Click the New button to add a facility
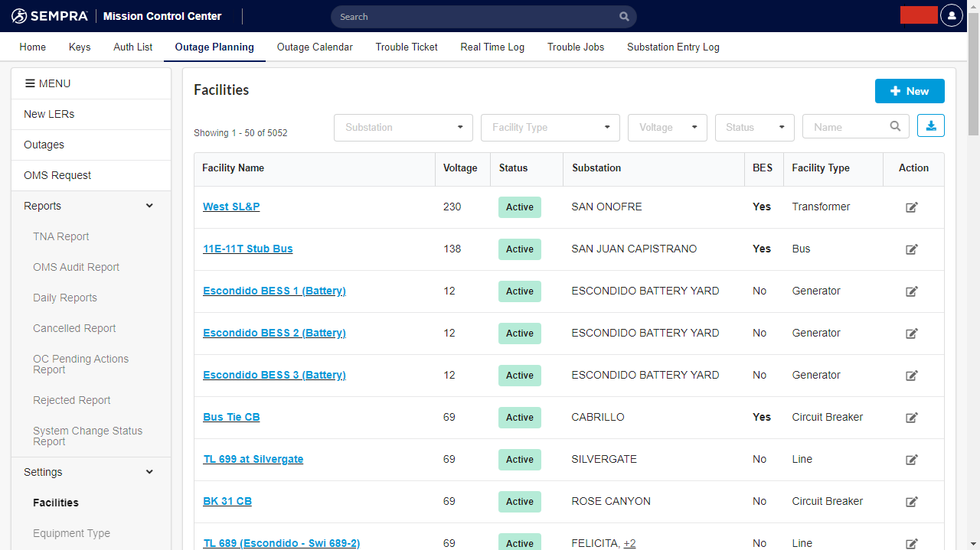980x550 pixels. [x=910, y=90]
